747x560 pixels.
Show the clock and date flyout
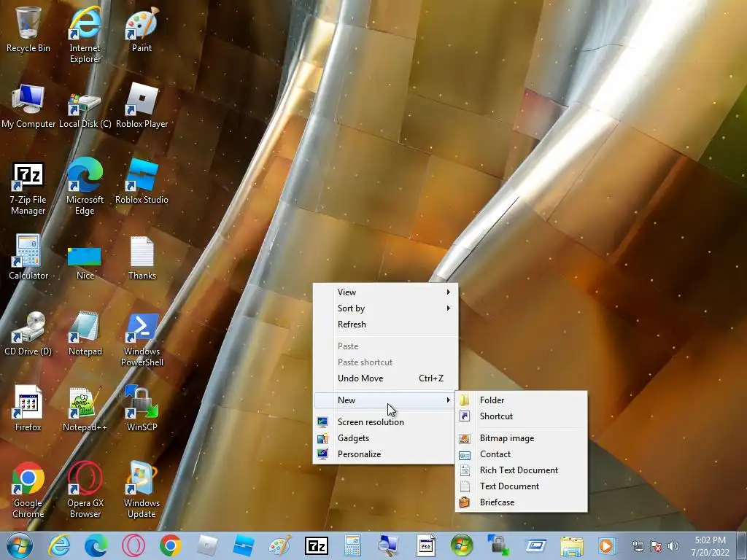click(710, 546)
